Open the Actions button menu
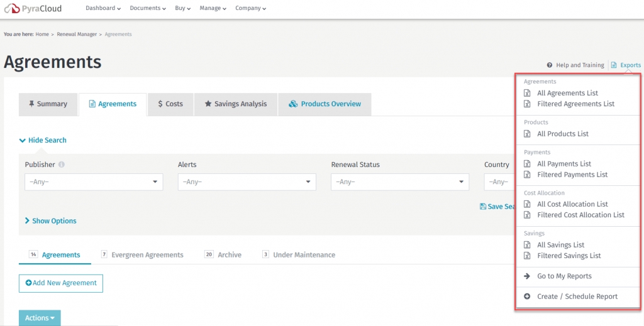Screen dimensions: 644x326 pos(40,318)
